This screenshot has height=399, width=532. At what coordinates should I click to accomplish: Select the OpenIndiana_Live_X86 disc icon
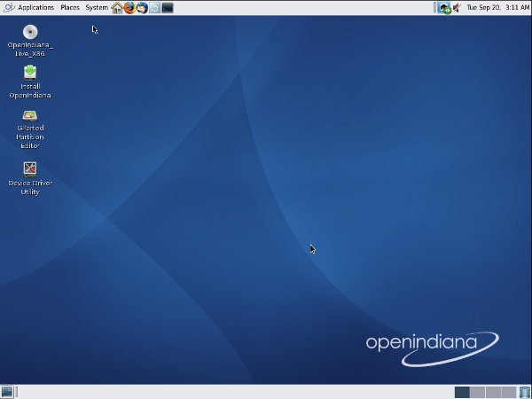pyautogui.click(x=30, y=32)
